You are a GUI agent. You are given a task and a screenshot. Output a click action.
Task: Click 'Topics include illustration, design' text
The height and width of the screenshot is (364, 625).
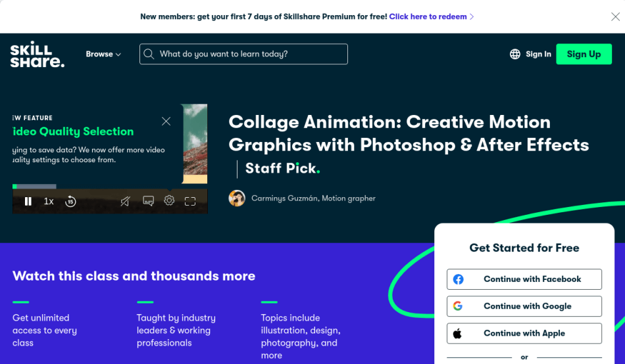coord(301,336)
